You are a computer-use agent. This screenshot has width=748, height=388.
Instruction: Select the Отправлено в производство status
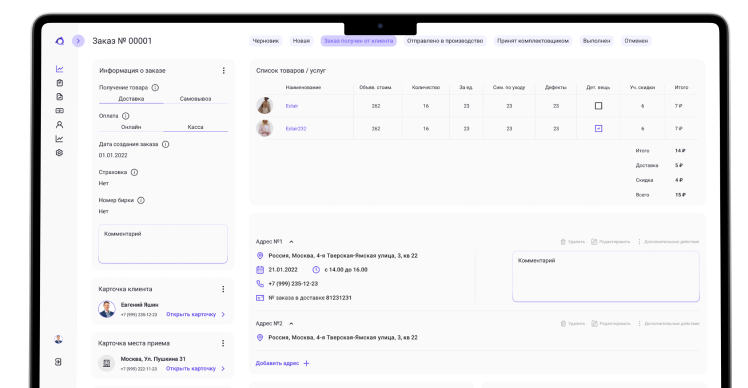(x=445, y=41)
